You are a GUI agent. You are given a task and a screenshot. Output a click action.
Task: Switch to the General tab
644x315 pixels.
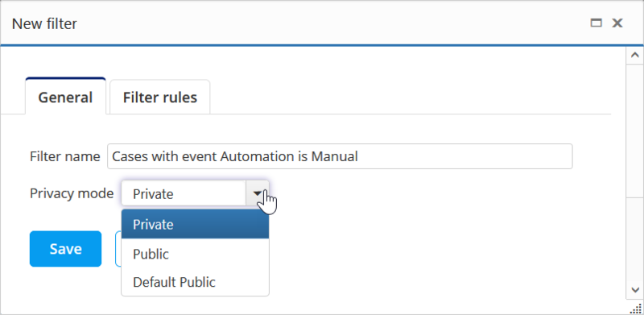tap(66, 96)
